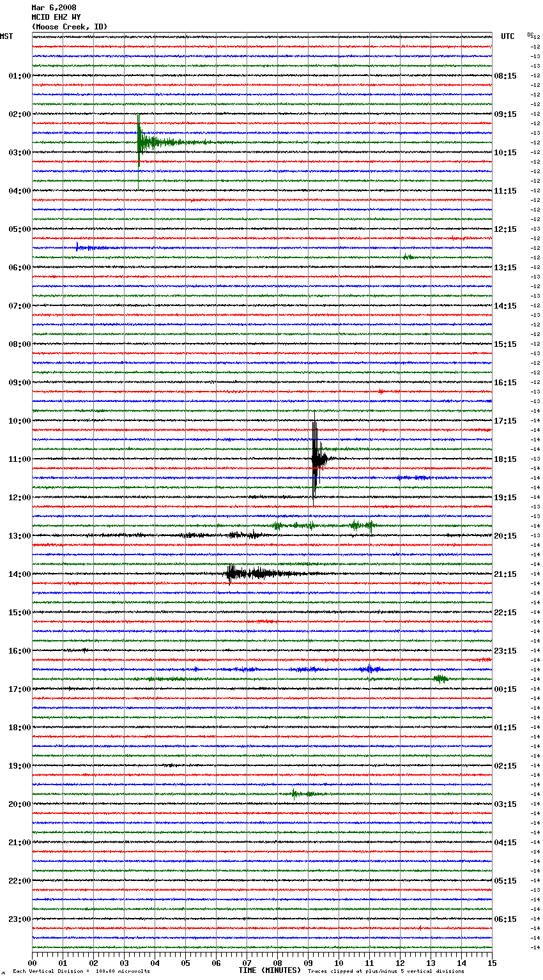Select the 12:00 MST hour label
543x980 pixels.
(20, 498)
